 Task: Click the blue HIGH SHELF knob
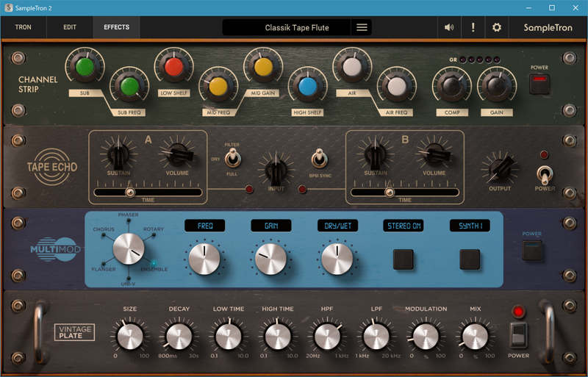pyautogui.click(x=307, y=87)
